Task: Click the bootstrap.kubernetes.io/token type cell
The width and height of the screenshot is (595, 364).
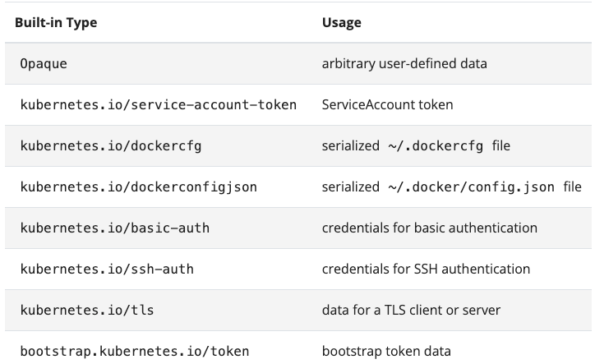Action: coord(134,352)
